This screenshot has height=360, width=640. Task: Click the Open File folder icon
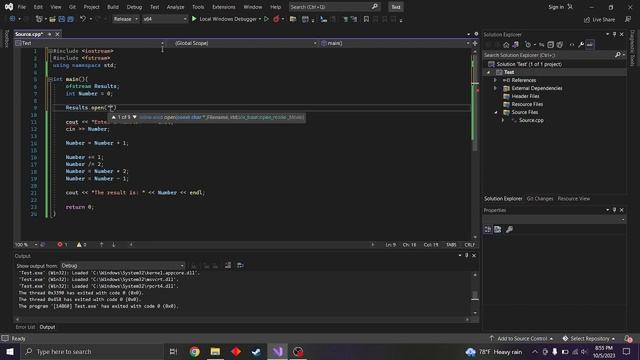click(x=52, y=19)
